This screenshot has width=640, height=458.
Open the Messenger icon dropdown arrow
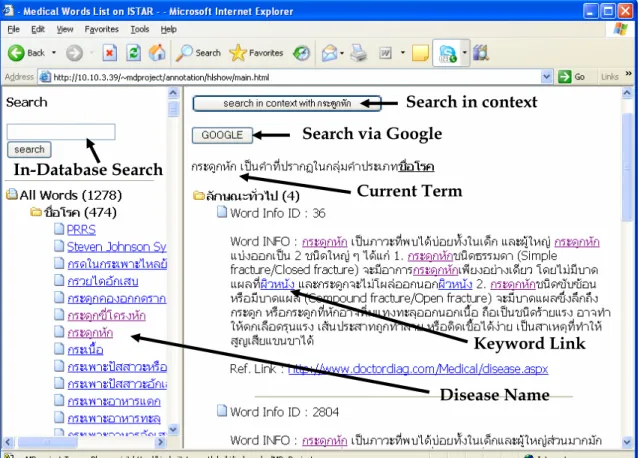click(x=464, y=53)
